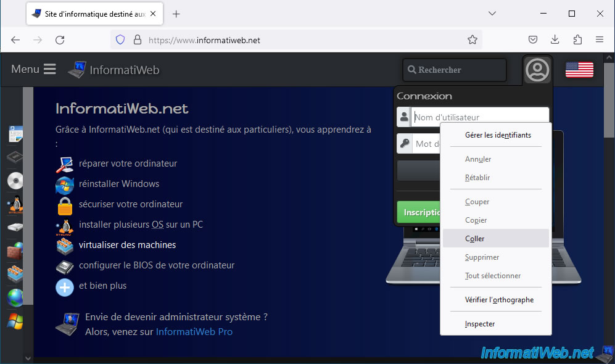Click the Windows globe icon beside réinstaller Windows
The width and height of the screenshot is (615, 364).
click(65, 185)
